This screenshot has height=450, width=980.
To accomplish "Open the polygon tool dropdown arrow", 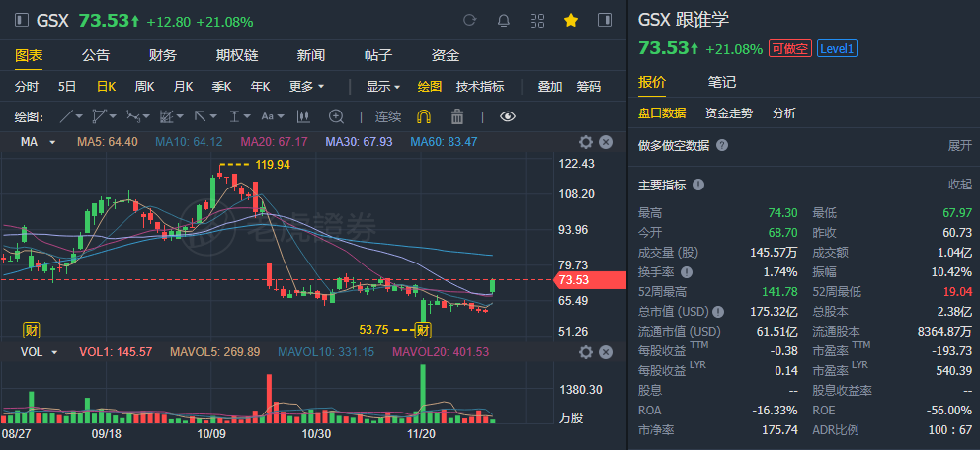I will click(x=114, y=116).
